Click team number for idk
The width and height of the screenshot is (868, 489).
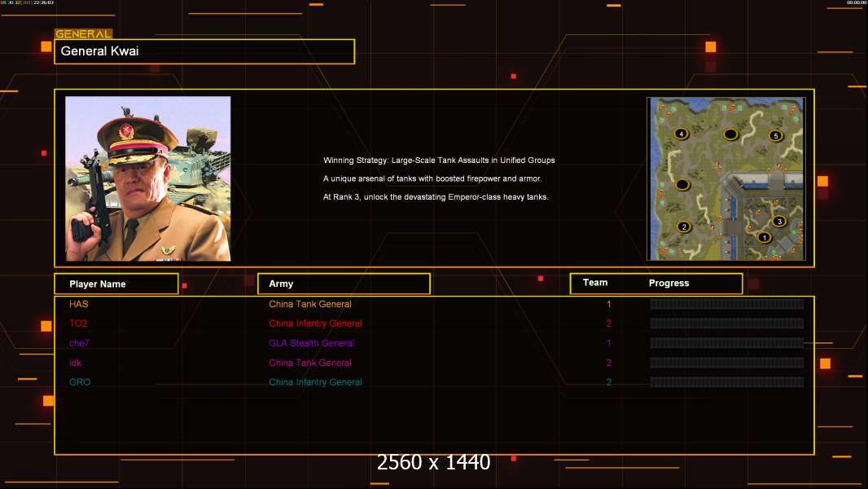(x=609, y=363)
